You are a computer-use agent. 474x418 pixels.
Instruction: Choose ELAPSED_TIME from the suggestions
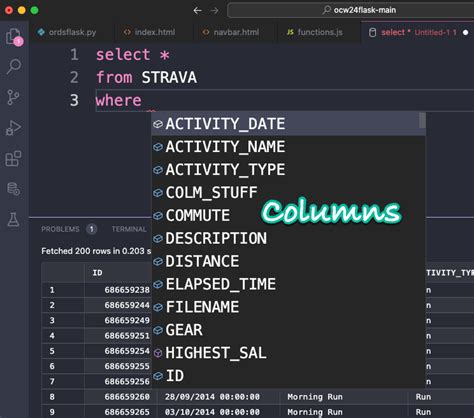[288, 284]
